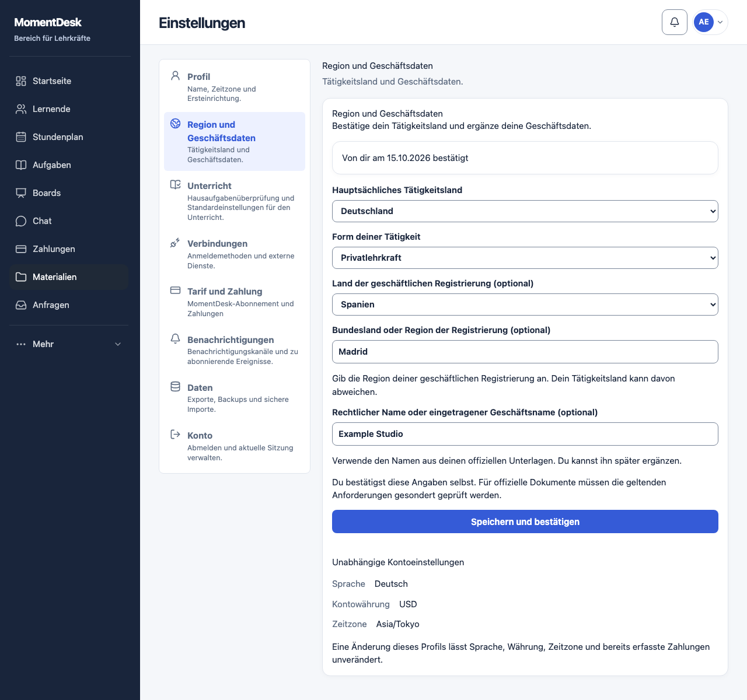Go to Chat page
The width and height of the screenshot is (747, 700).
[69, 221]
